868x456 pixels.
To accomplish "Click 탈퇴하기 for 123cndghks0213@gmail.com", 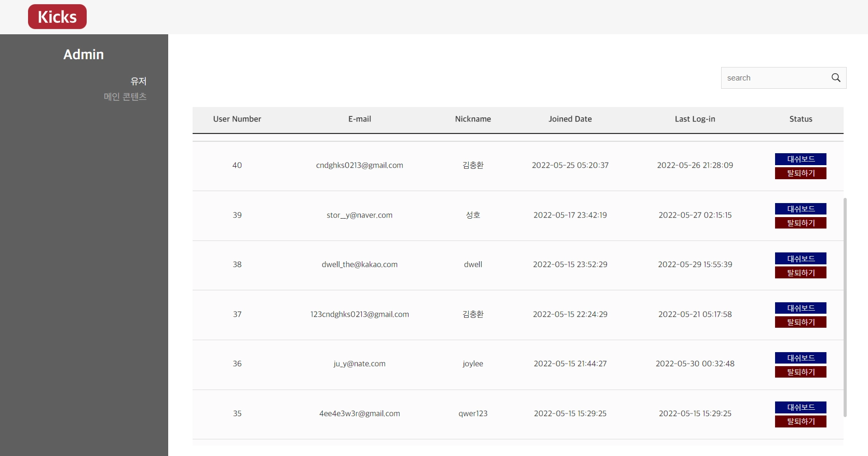I will (x=801, y=322).
